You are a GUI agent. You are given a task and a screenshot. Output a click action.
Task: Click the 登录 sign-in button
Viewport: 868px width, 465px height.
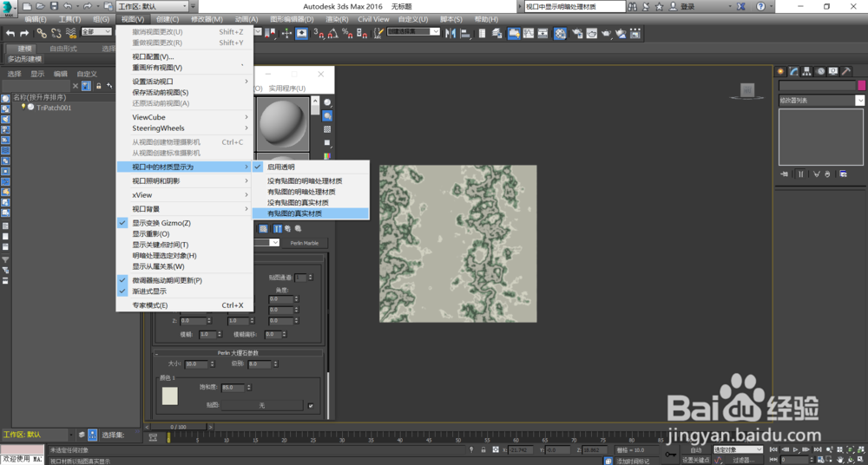coord(687,7)
